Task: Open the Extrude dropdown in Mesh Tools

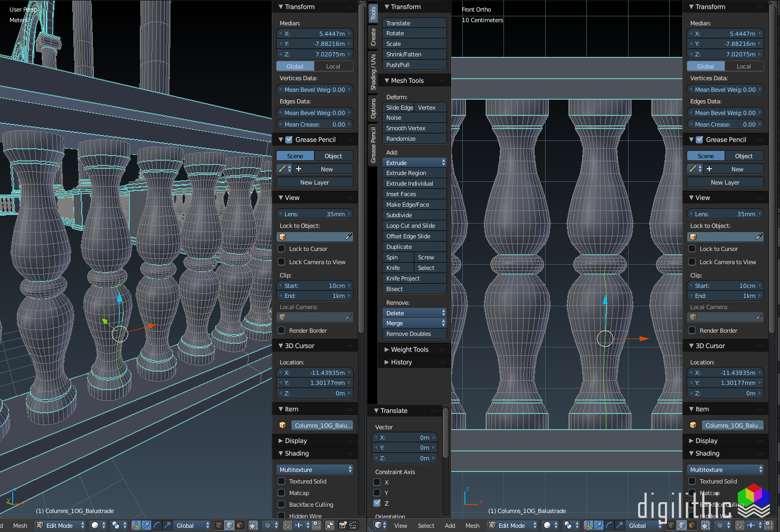Action: pos(415,163)
